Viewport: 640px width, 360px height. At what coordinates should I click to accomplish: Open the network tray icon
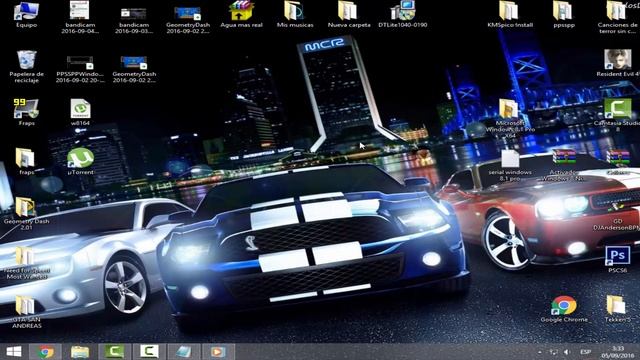click(x=553, y=352)
